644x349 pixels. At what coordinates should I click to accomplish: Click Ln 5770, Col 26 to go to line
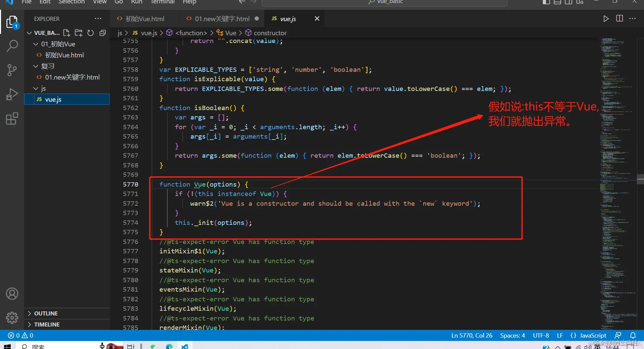click(x=472, y=335)
